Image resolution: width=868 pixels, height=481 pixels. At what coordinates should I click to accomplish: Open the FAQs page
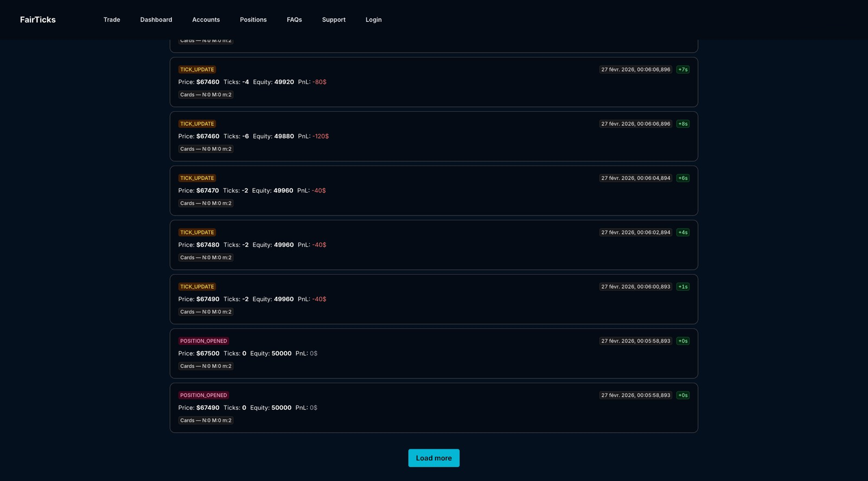tap(294, 20)
